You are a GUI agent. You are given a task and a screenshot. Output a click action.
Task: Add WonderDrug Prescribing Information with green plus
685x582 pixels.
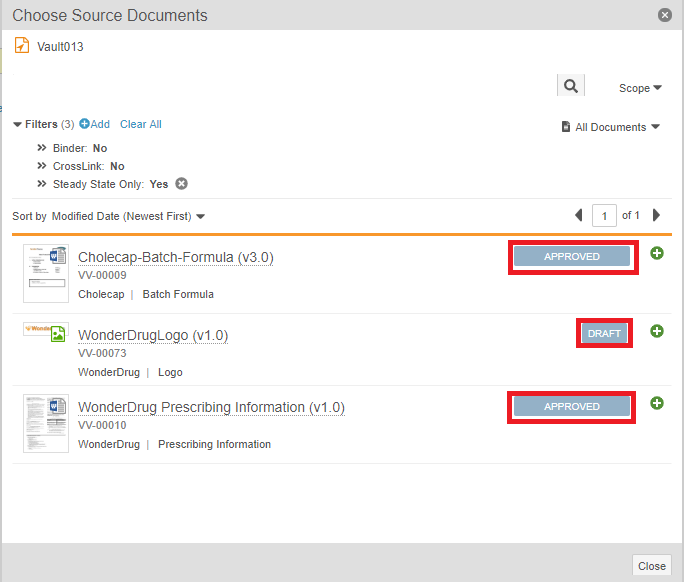click(x=657, y=403)
